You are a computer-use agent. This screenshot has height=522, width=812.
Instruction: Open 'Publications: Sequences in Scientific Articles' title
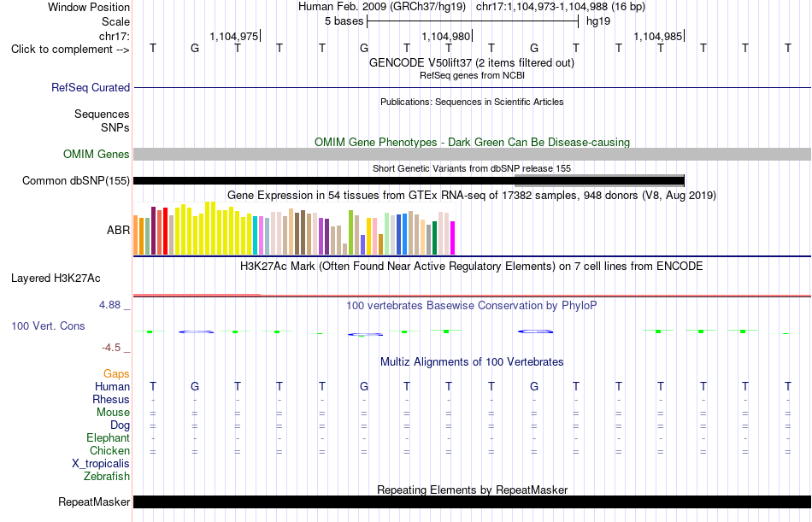tap(472, 102)
